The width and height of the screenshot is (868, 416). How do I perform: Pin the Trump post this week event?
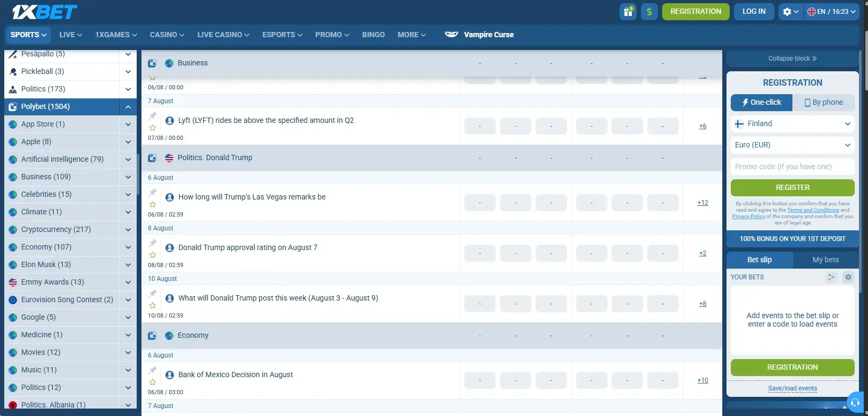153,294
